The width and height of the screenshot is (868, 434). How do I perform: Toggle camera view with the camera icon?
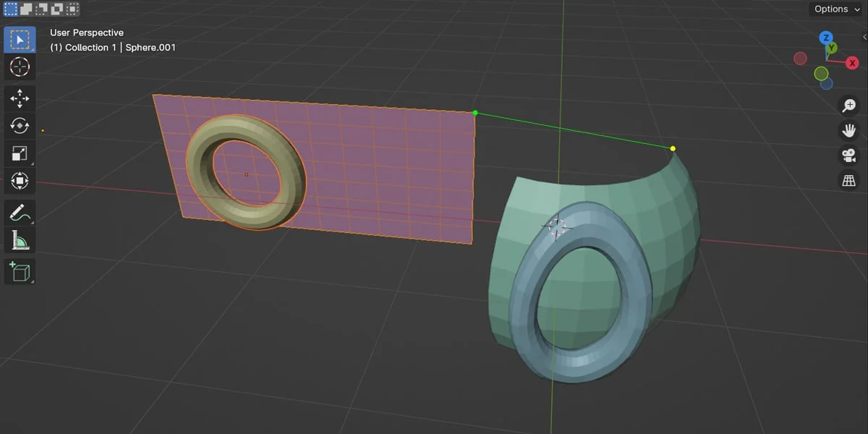(848, 156)
